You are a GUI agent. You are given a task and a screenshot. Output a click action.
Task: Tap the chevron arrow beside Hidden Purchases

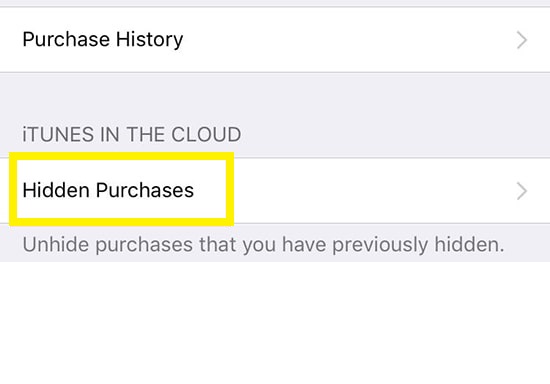tap(522, 191)
